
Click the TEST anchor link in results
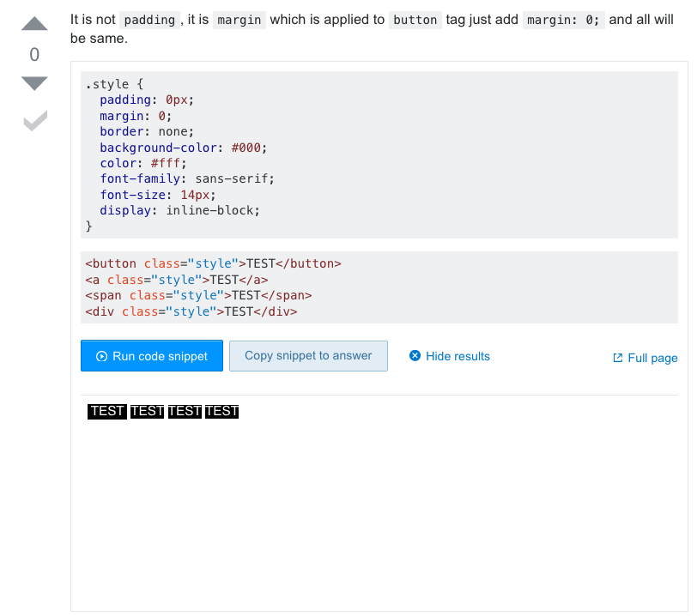click(x=147, y=411)
